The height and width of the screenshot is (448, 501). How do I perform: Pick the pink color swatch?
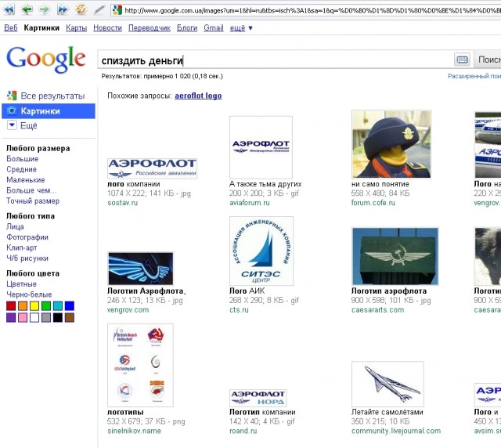(x=23, y=317)
